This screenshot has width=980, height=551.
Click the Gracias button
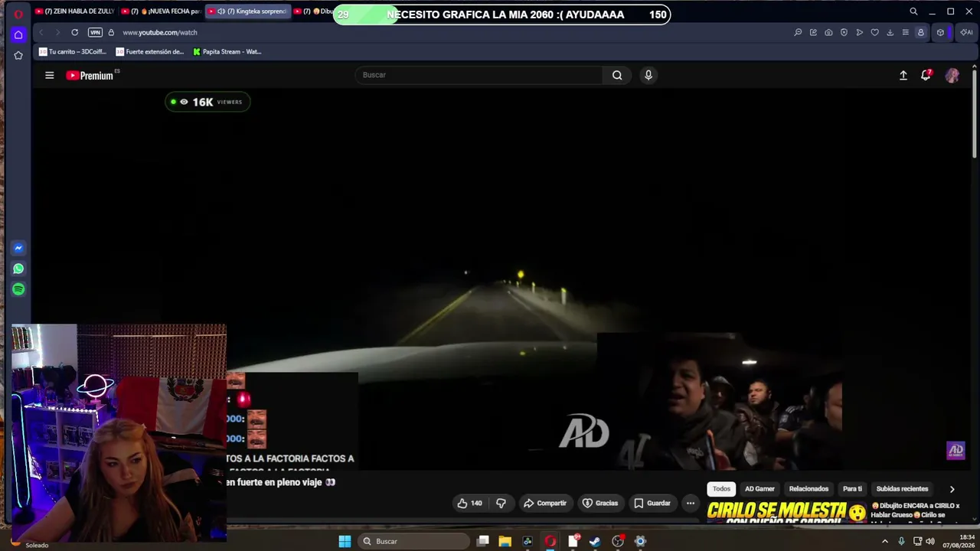(600, 503)
